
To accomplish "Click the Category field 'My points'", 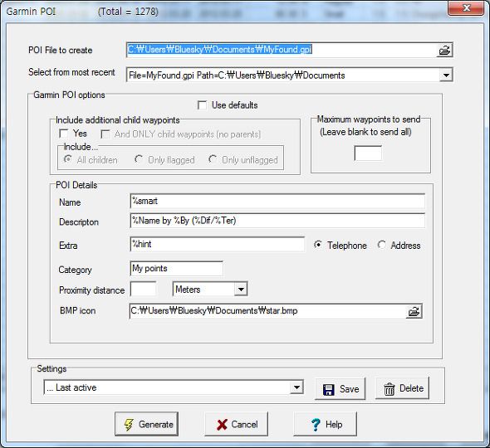I will coord(177,269).
